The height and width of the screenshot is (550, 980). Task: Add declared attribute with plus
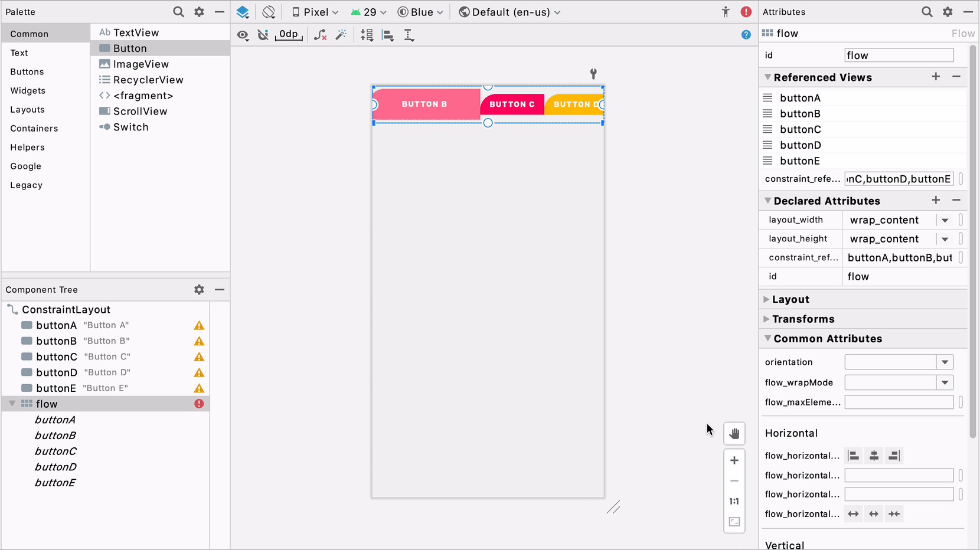[936, 201]
